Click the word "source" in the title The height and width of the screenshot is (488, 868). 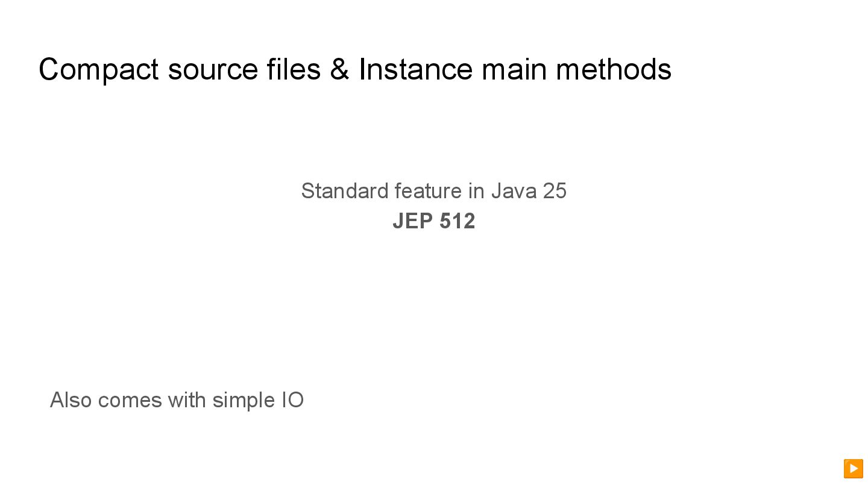point(213,69)
